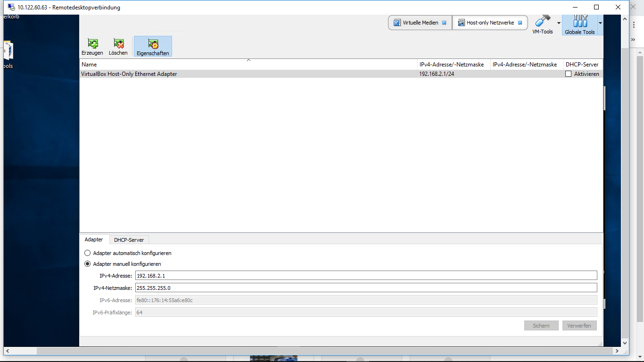Open the Remotedesktopverbindung title bar system icon
The width and height of the screenshot is (644, 362).
(x=11, y=7)
